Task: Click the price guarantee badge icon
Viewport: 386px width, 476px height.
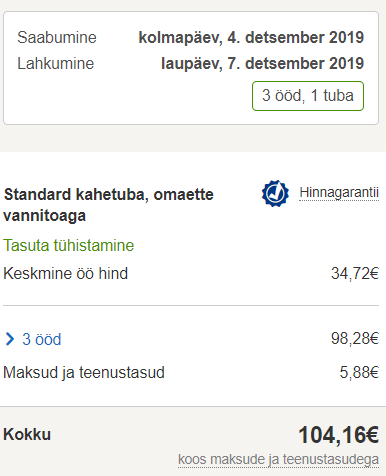Action: 275,193
